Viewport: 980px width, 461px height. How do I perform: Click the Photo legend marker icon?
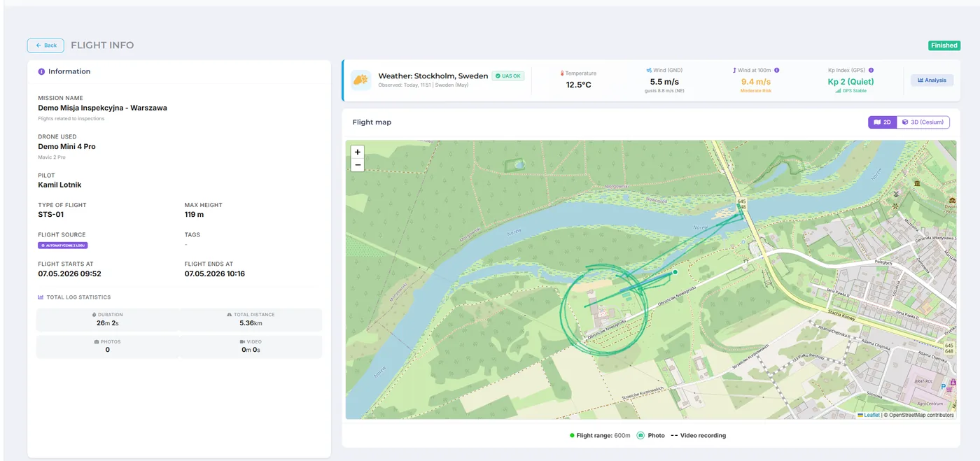pos(640,435)
